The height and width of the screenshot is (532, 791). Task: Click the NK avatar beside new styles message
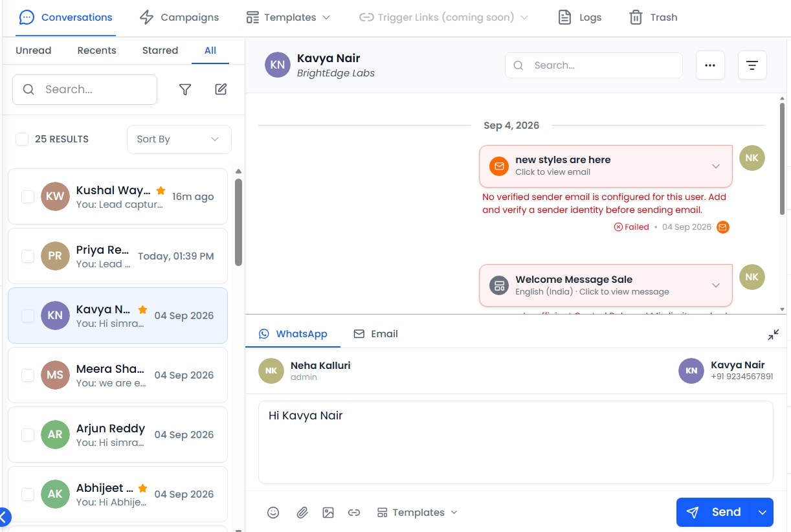pyautogui.click(x=752, y=158)
